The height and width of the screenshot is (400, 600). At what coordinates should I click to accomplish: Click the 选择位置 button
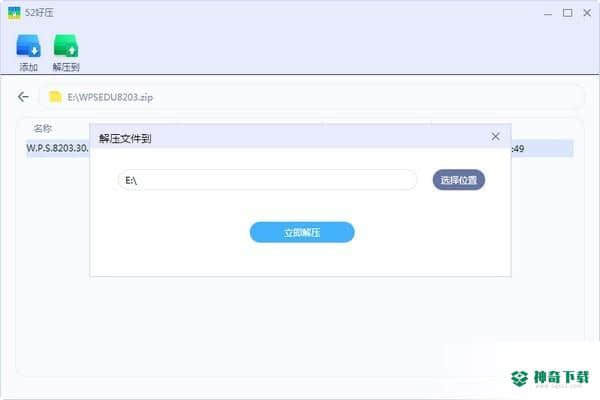[x=459, y=180]
